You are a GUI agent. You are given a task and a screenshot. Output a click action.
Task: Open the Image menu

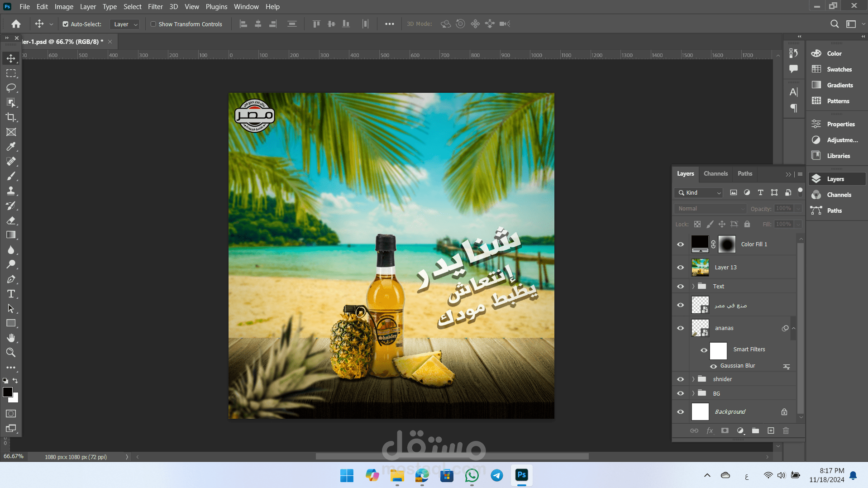(x=64, y=7)
